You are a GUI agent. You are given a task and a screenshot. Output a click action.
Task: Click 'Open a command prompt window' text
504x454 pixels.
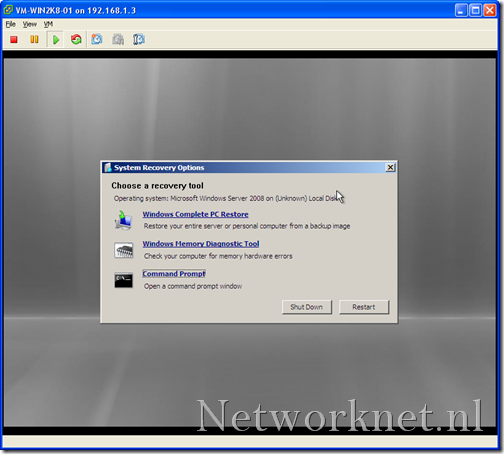point(193,286)
